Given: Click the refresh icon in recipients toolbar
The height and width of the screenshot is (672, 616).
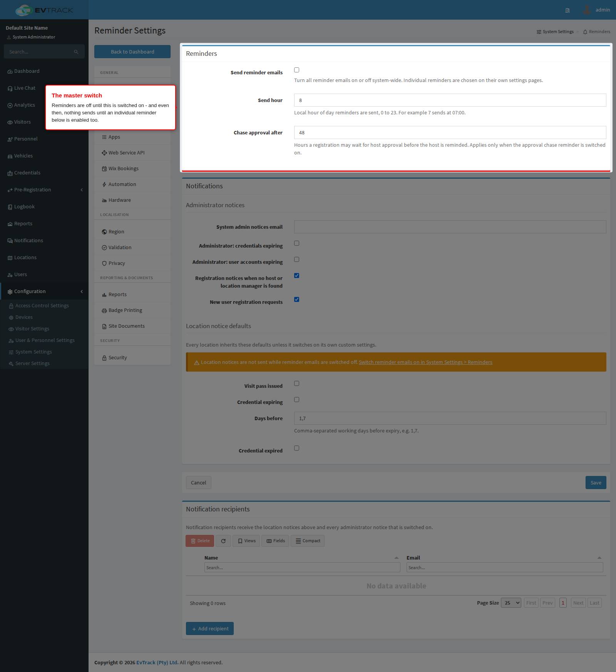Looking at the screenshot, I should click(x=223, y=541).
